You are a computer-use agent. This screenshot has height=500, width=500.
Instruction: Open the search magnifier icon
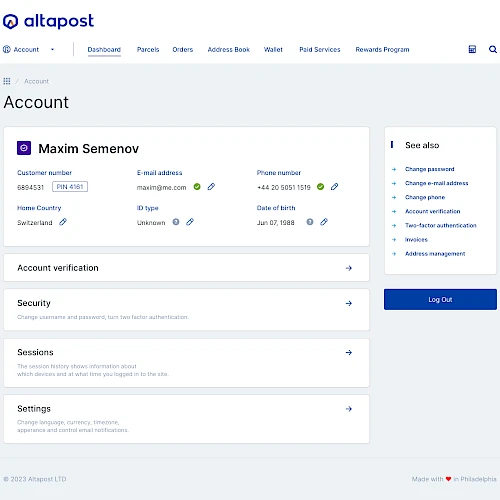[x=493, y=49]
